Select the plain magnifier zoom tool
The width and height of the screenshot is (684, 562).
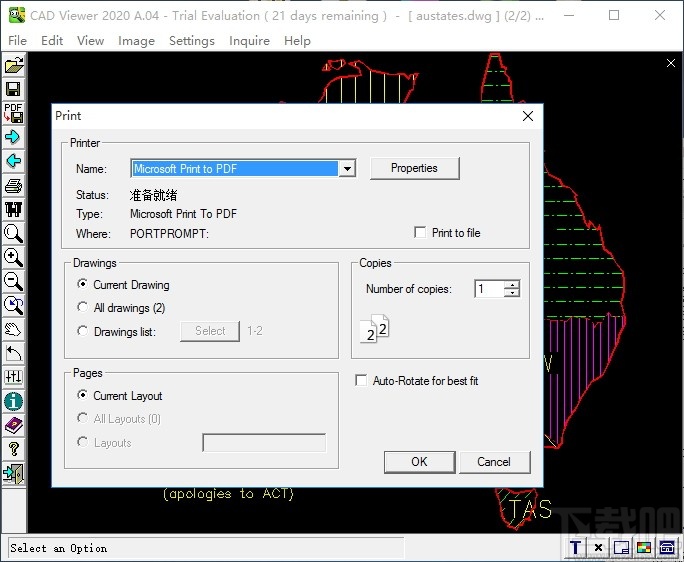[x=14, y=233]
